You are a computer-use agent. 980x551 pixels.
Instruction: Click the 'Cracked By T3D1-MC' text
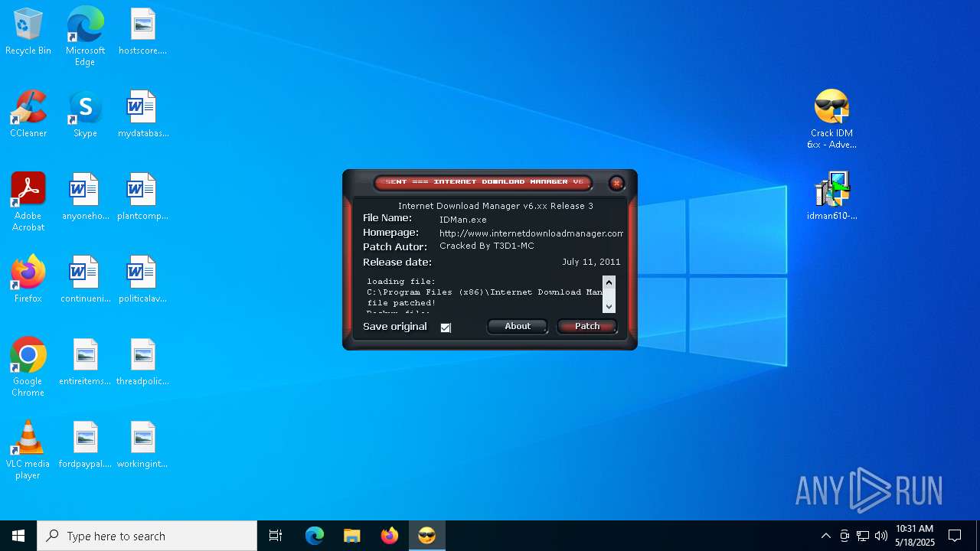pyautogui.click(x=487, y=246)
